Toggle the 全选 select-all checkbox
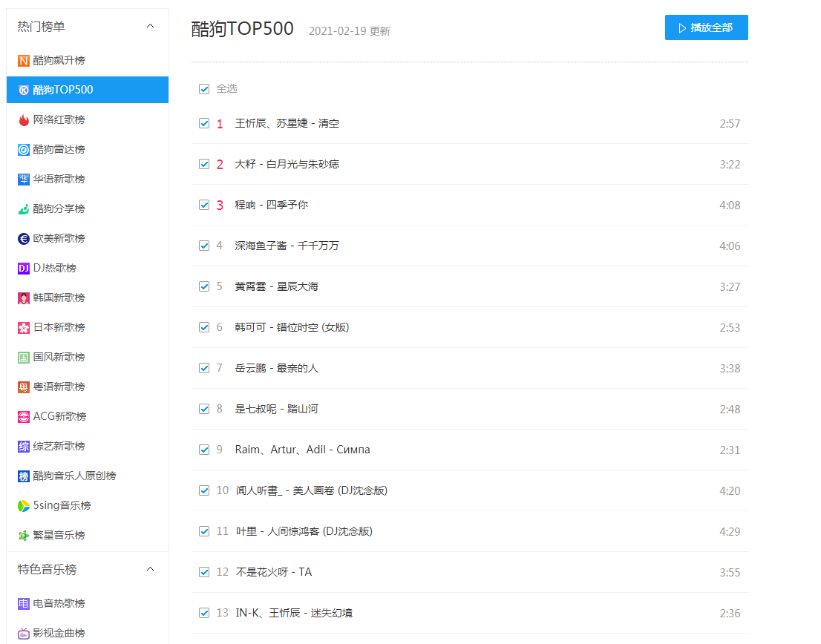821x644 pixels. pos(204,89)
